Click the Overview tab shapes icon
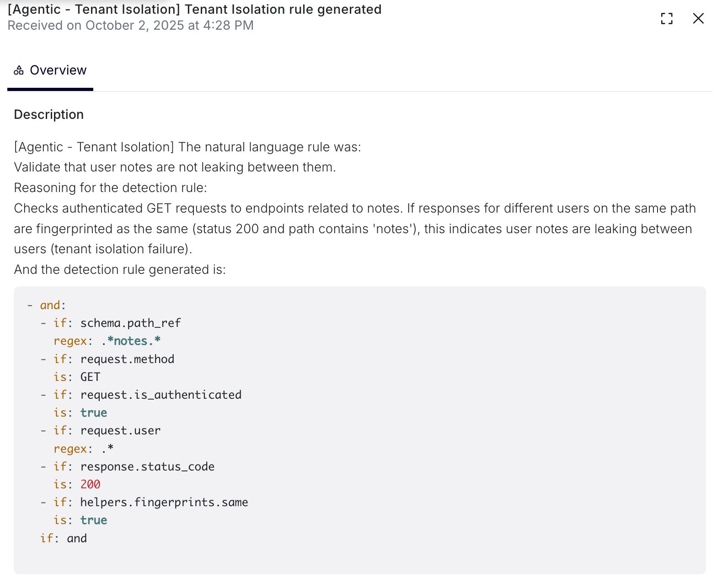The image size is (717, 588). coord(19,70)
